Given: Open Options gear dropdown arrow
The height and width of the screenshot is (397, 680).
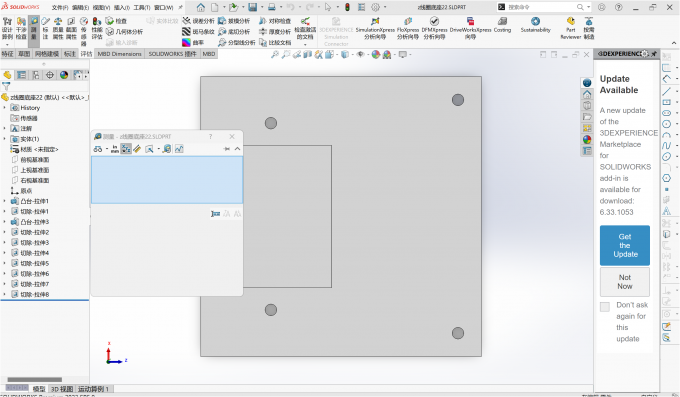Looking at the screenshot, I should click(385, 7).
